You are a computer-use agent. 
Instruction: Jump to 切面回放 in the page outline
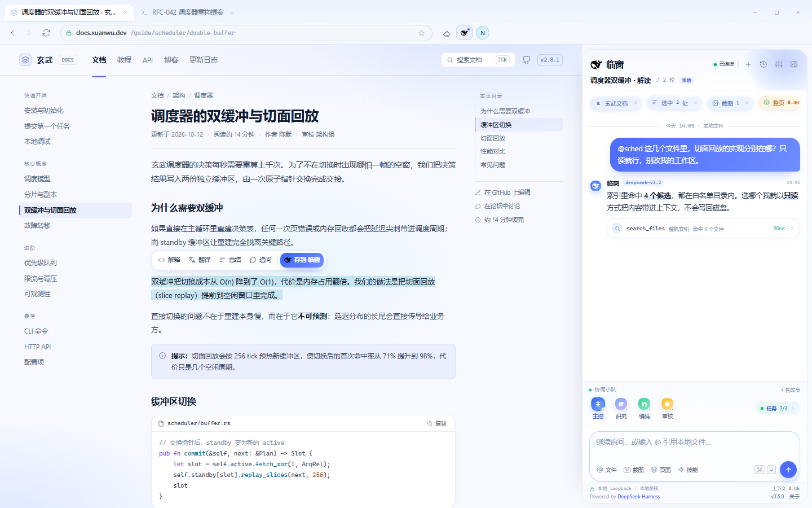pos(493,138)
